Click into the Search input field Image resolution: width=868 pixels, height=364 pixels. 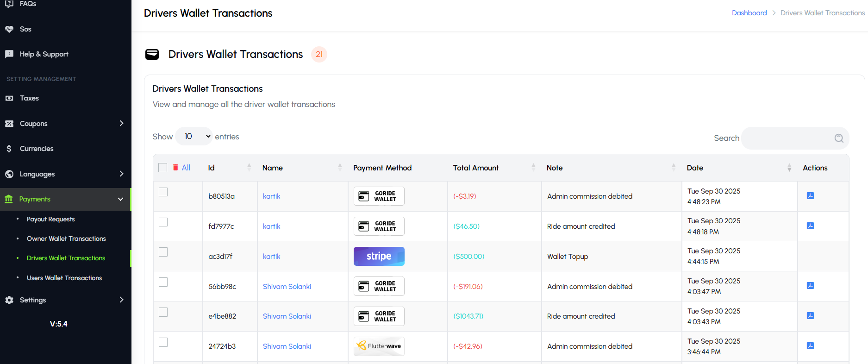click(x=787, y=138)
